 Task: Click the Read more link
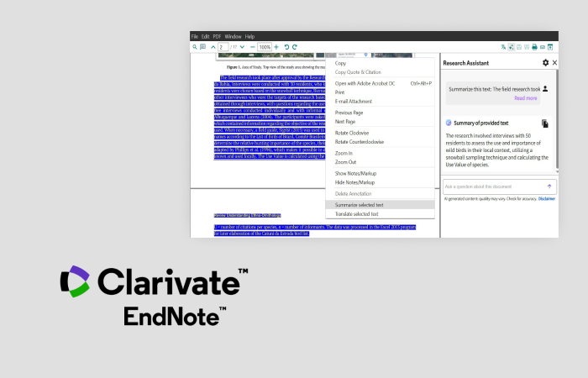tap(525, 97)
